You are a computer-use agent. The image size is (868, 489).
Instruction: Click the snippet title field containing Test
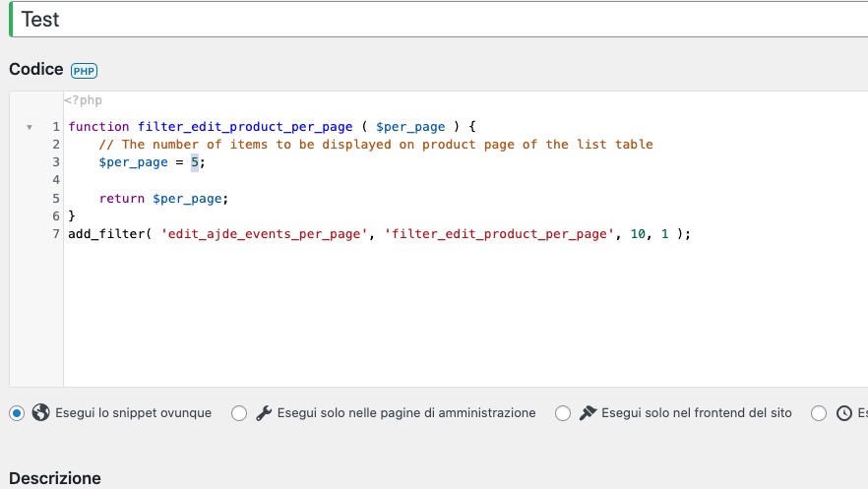coord(440,20)
